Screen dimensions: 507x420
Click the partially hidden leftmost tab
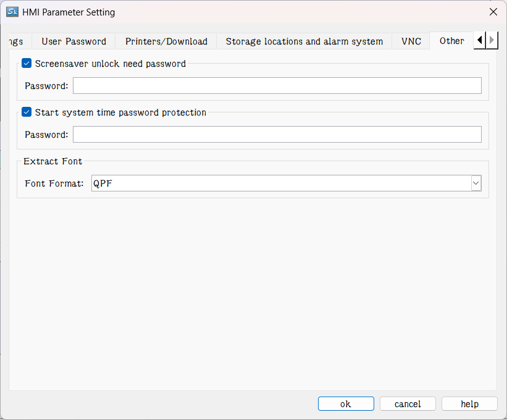click(x=16, y=41)
